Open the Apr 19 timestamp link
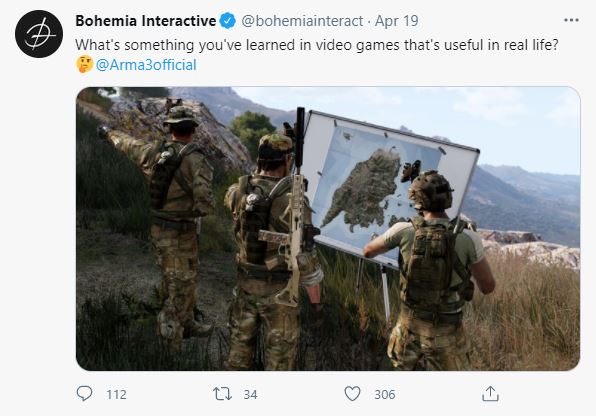The width and height of the screenshot is (596, 416). pyautogui.click(x=396, y=21)
